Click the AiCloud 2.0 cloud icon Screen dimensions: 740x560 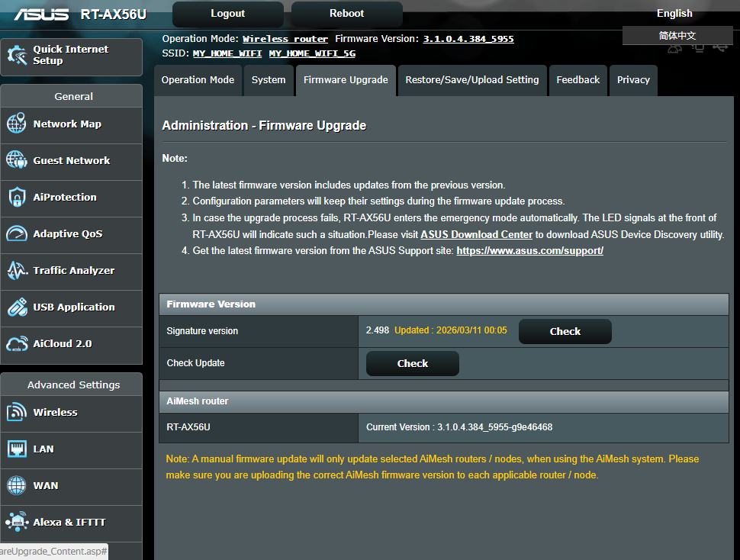(17, 344)
